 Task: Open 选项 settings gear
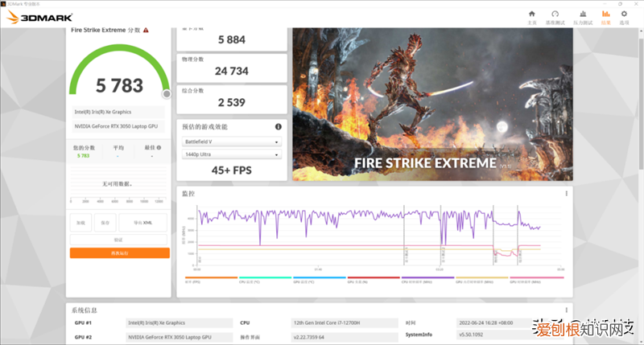[x=624, y=17]
